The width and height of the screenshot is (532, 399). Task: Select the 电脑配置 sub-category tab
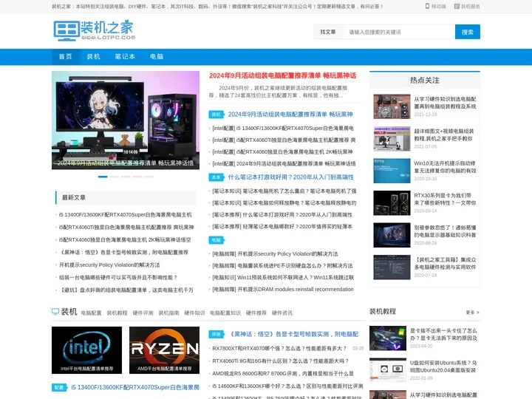[x=92, y=313]
